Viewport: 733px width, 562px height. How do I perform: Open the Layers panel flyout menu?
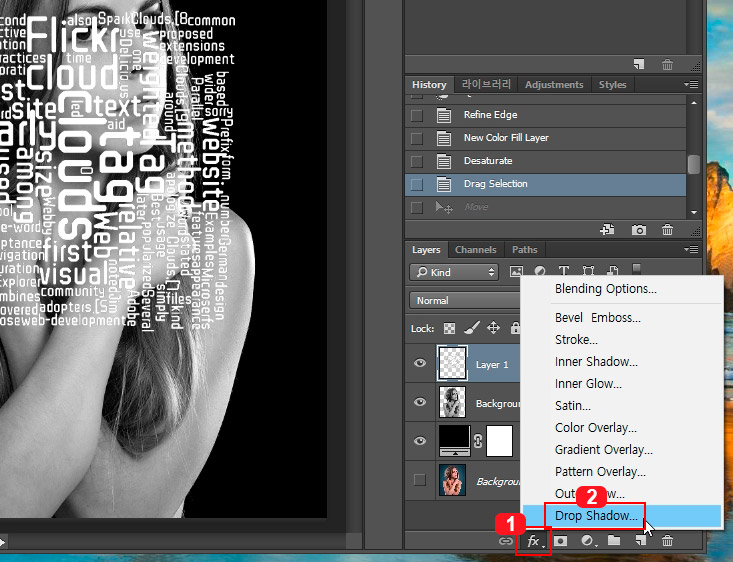pyautogui.click(x=691, y=249)
